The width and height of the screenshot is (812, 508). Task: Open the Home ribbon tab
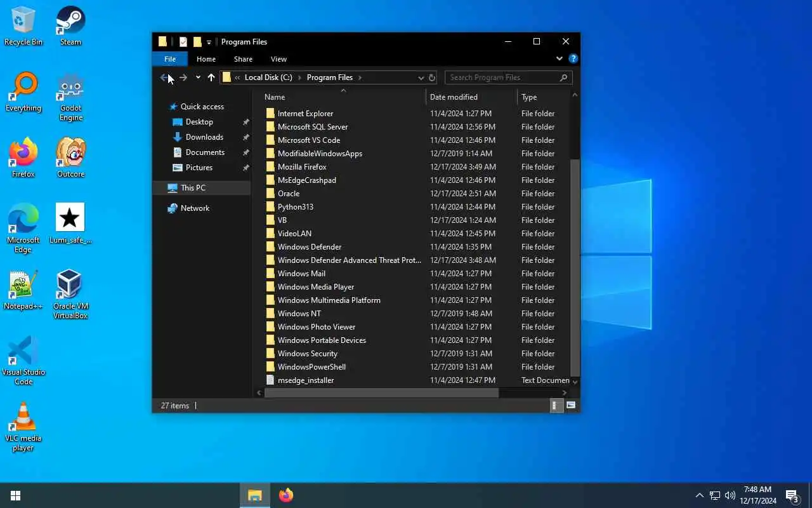coord(206,59)
